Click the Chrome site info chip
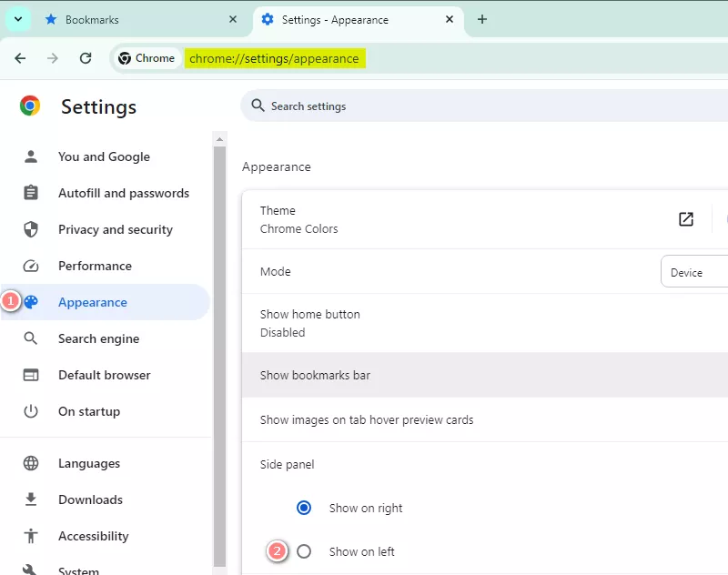 pyautogui.click(x=147, y=58)
